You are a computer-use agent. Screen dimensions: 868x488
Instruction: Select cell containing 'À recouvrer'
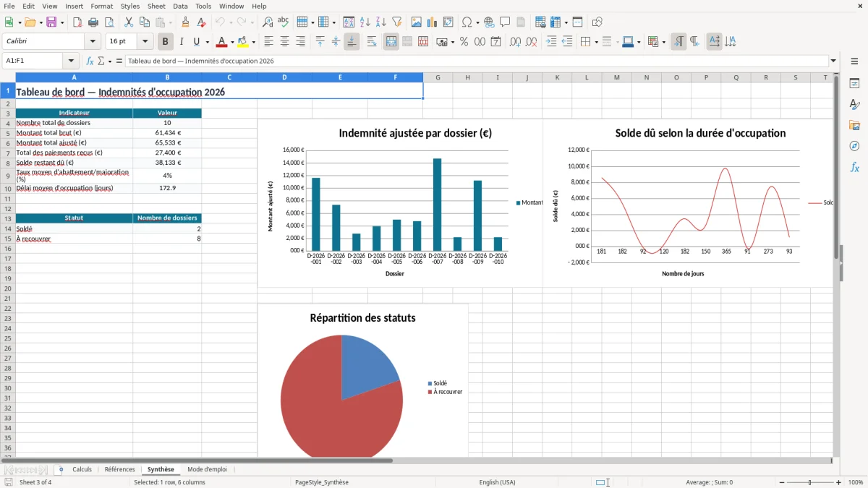pyautogui.click(x=74, y=239)
